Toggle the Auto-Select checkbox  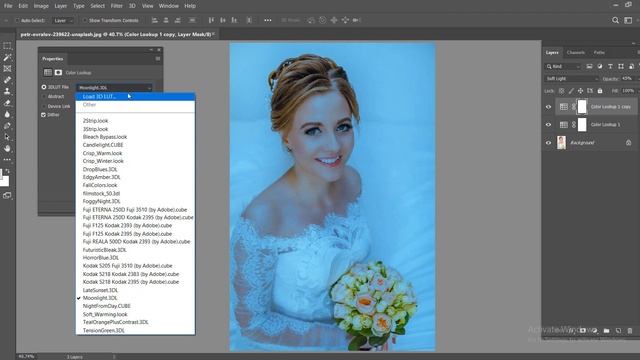click(17, 20)
